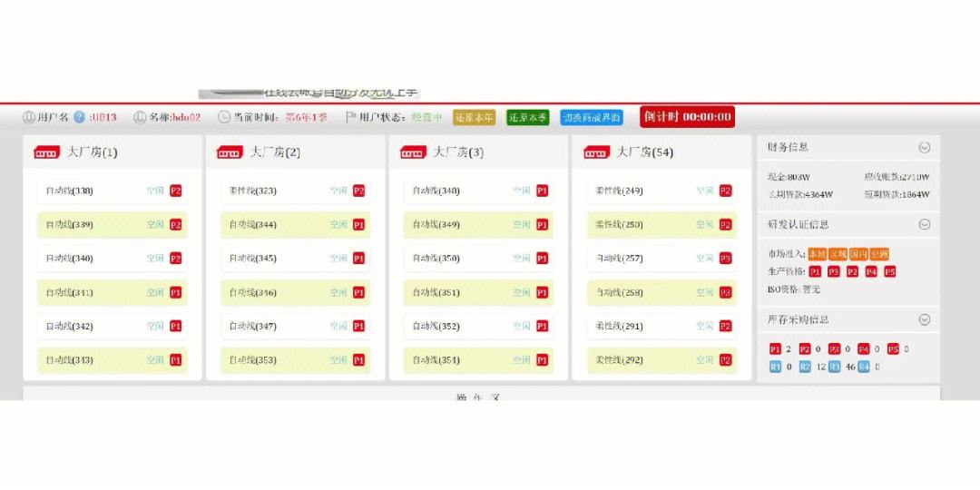Viewport: 980px width, 490px height.
Task: Click the P1 badge on 自动线(342)
Action: click(x=176, y=327)
